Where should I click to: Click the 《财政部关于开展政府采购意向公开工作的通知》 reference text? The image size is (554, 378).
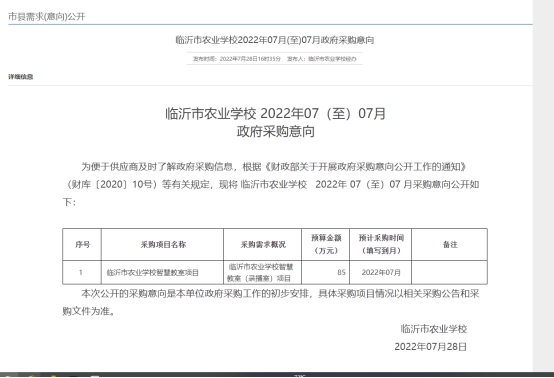coord(365,166)
